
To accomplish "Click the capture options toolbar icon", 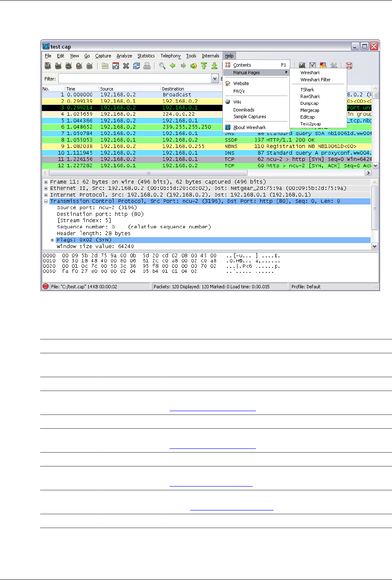I will point(58,66).
